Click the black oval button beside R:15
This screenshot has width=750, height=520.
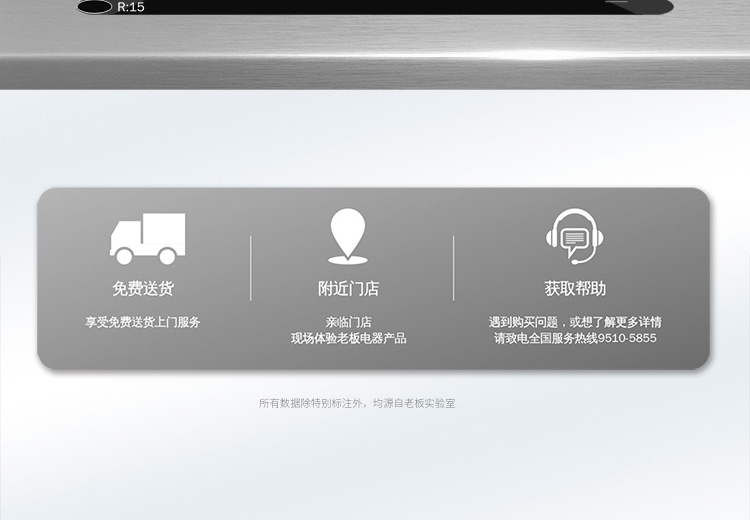point(94,7)
